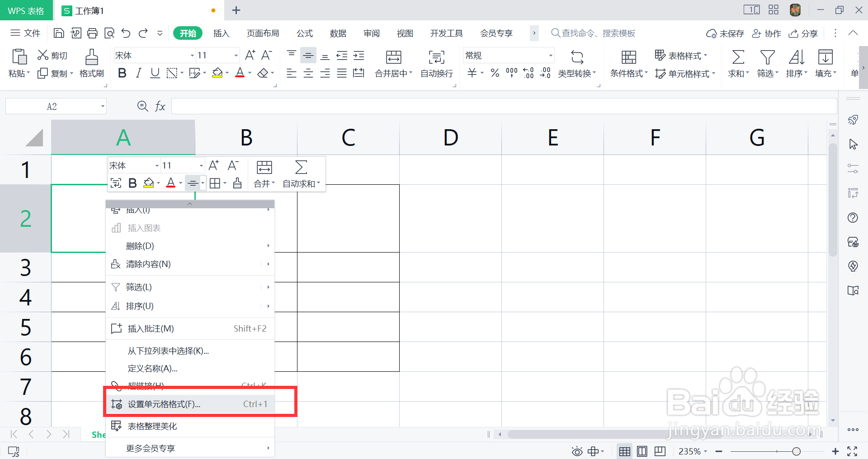Click Auto Wrap text icon
The image size is (868, 459).
pos(437,57)
